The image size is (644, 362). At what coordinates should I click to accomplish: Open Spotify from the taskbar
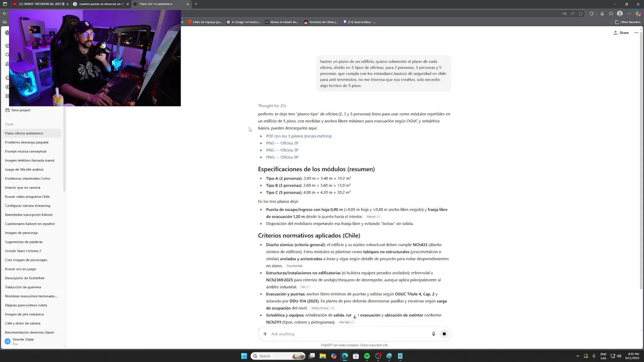[x=367, y=356]
